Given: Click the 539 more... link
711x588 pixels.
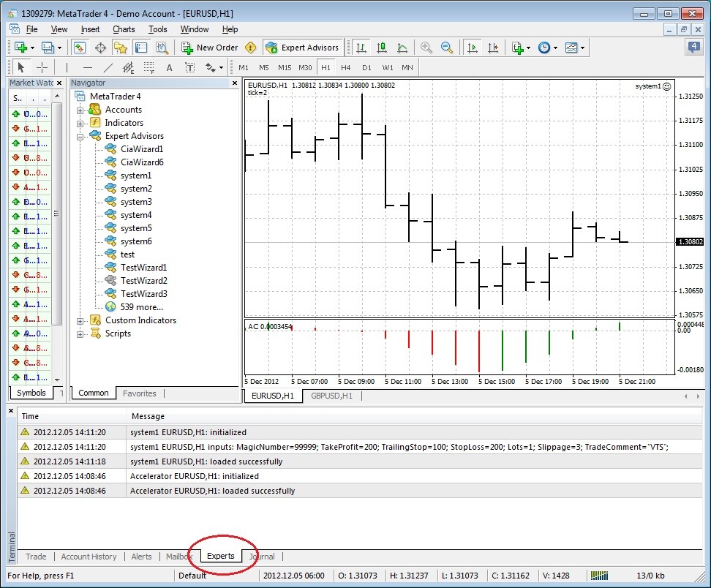Looking at the screenshot, I should [141, 307].
